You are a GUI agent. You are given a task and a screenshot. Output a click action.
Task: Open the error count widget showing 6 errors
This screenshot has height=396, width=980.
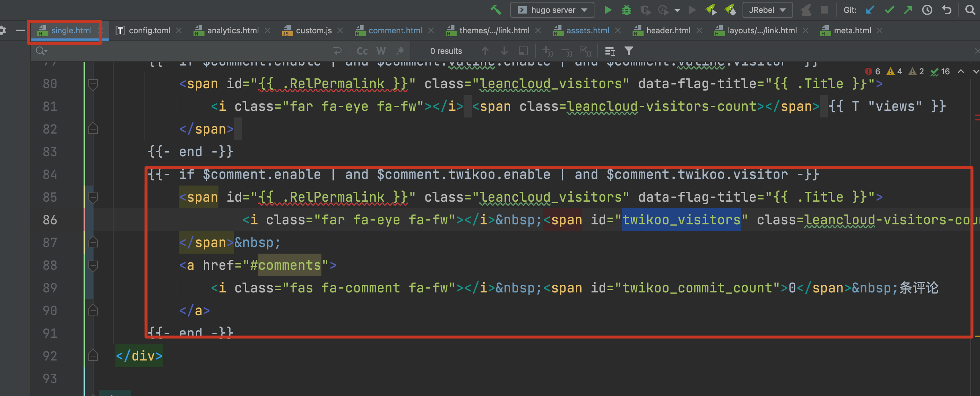pyautogui.click(x=873, y=71)
